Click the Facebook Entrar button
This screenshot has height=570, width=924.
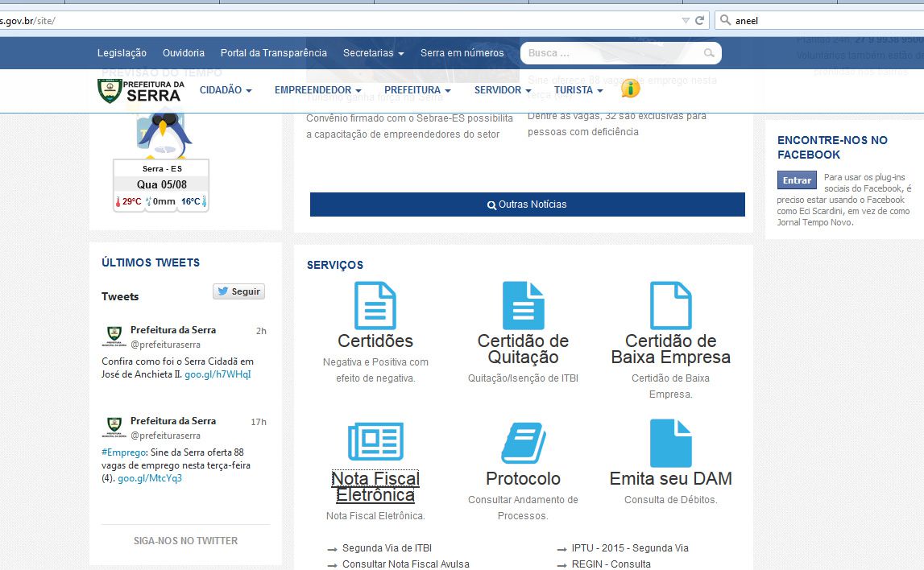click(797, 180)
